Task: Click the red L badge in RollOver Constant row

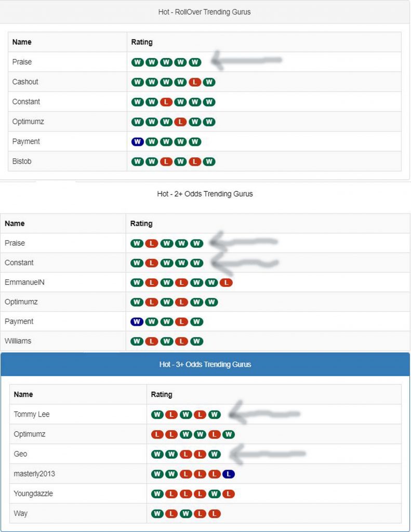Action: tap(166, 102)
